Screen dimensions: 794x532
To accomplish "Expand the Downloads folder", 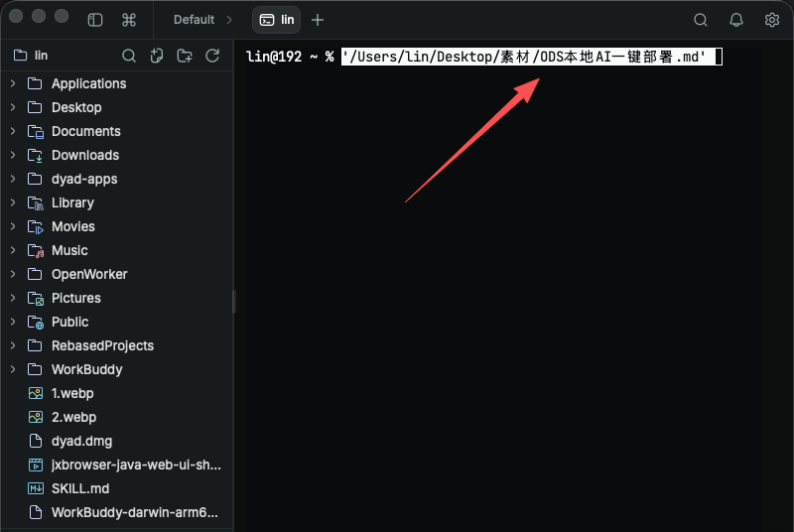I will (x=13, y=155).
